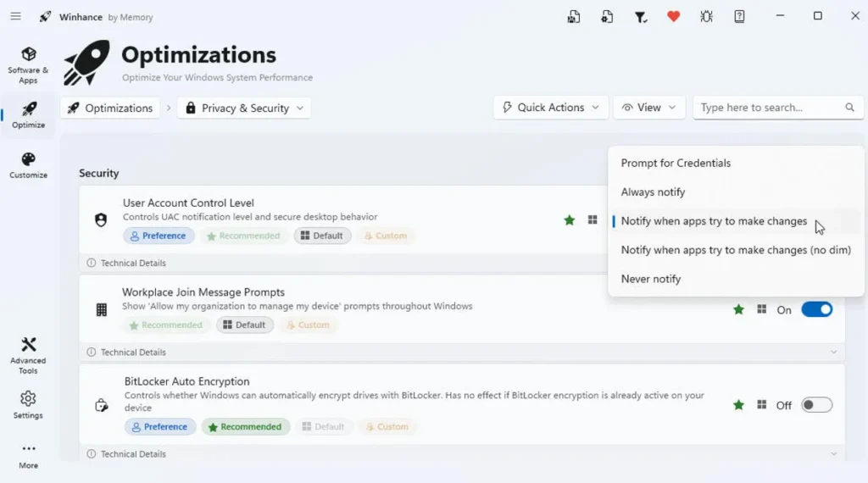This screenshot has width=868, height=483.
Task: Enable the BitLocker Auto Encryption toggle
Action: coord(816,405)
